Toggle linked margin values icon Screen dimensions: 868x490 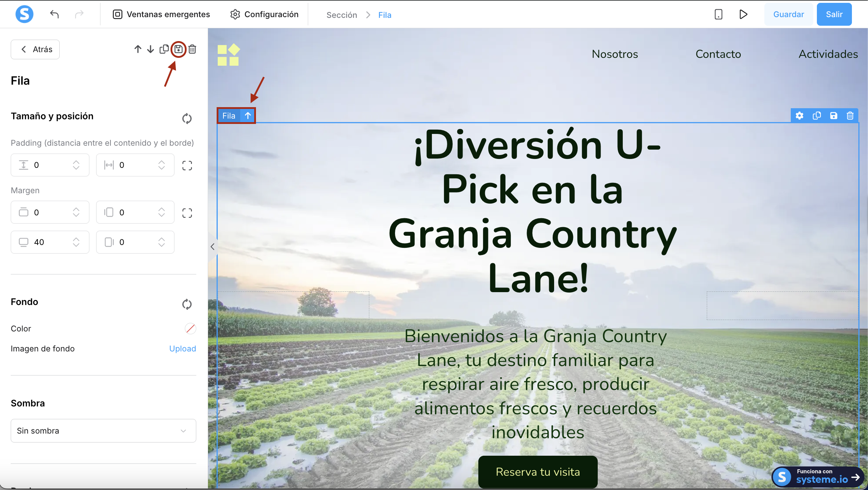pyautogui.click(x=187, y=213)
